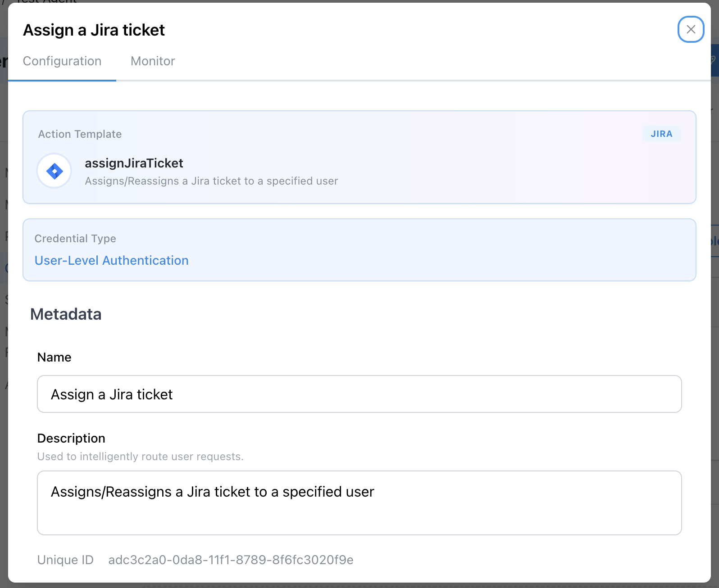719x588 pixels.
Task: Click the dimmed backdrop left of the dialog
Action: tap(4, 450)
